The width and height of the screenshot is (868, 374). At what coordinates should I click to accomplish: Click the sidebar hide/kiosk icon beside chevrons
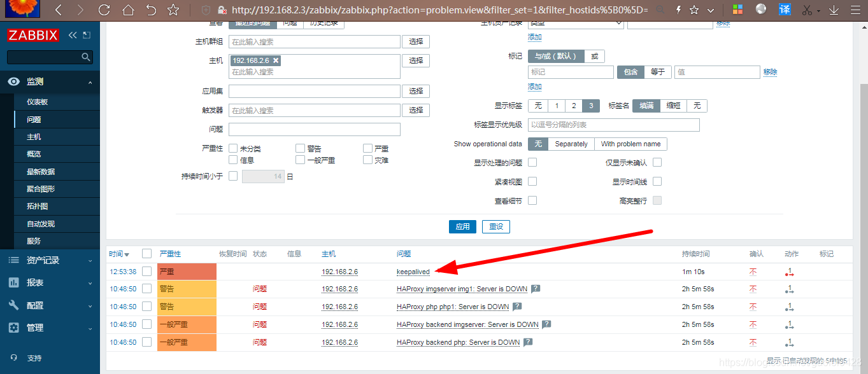pos(87,35)
